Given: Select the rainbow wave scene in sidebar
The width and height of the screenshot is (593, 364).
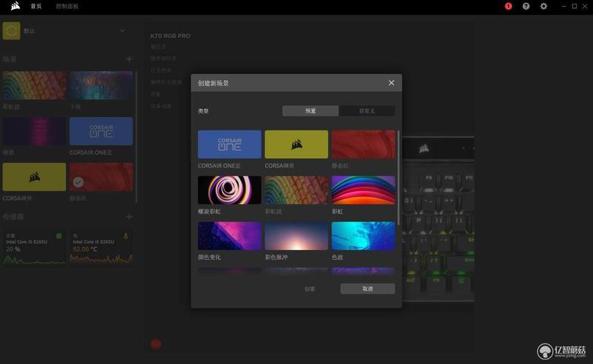Looking at the screenshot, I should 34,85.
